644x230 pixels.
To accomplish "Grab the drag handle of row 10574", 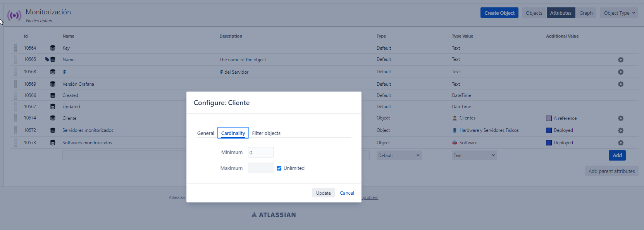I will [x=15, y=118].
